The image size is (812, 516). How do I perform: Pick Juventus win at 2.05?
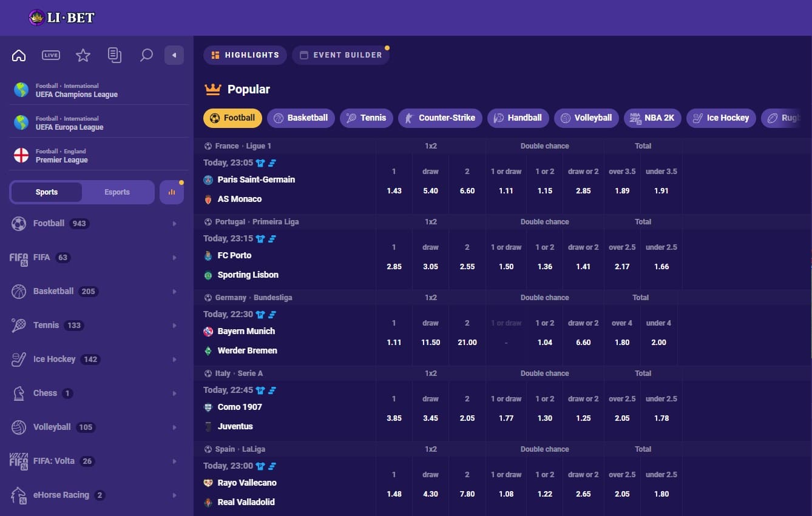[x=467, y=418]
